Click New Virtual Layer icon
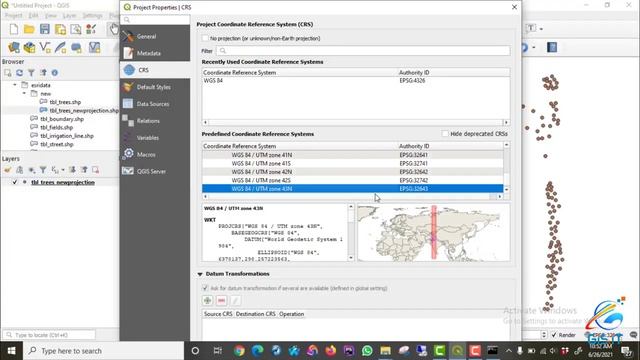640x360 pixels. coord(94,48)
